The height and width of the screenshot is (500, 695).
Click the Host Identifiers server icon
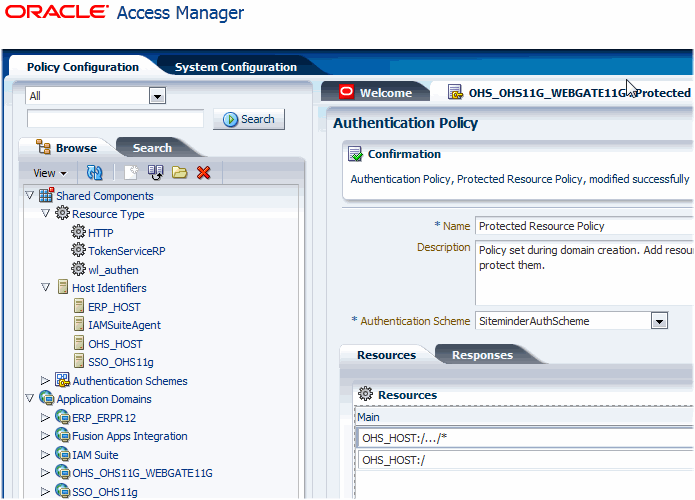coord(63,287)
